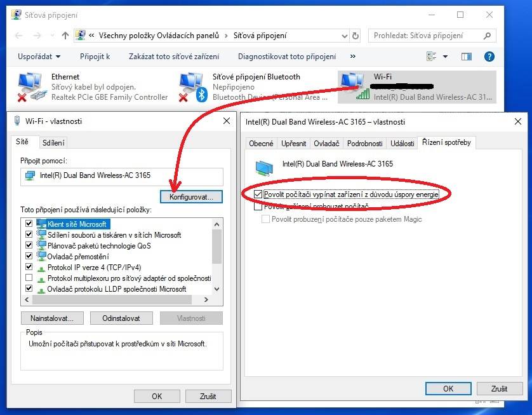
Task: Click the Konfigurovat... button
Action: pos(191,196)
